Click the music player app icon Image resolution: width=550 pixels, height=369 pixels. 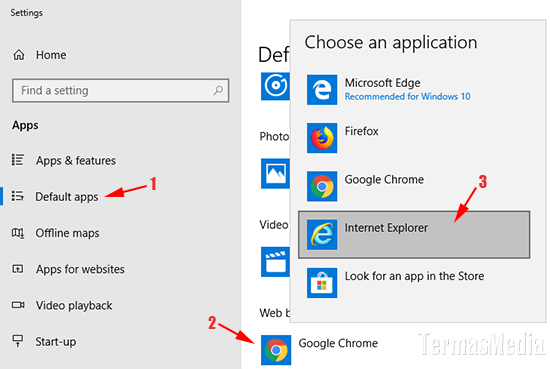[x=275, y=86]
